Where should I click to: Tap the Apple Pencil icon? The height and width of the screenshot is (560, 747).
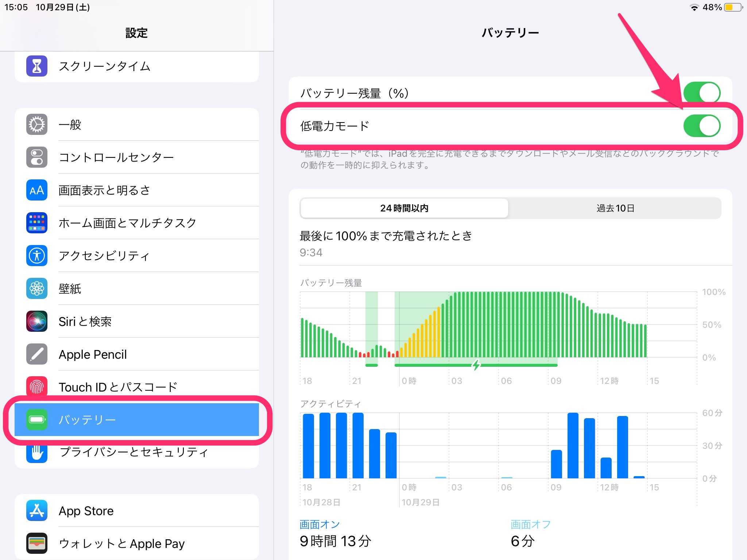37,354
